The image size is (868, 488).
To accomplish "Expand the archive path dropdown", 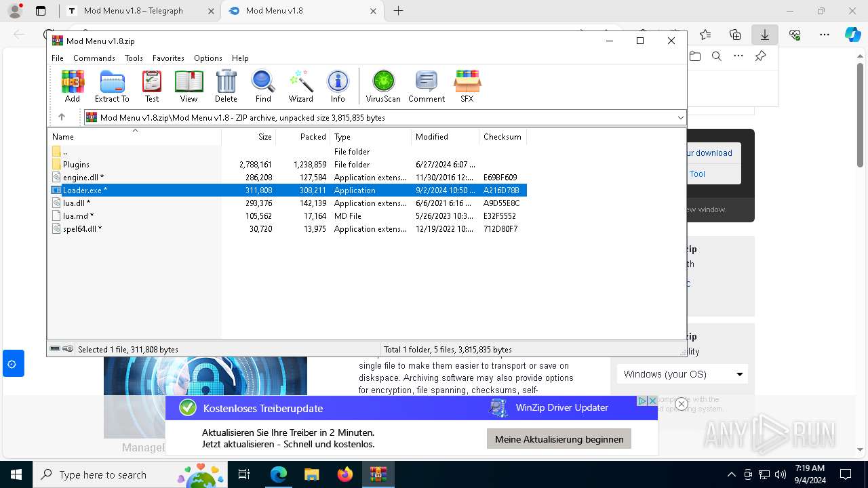I will coord(680,118).
